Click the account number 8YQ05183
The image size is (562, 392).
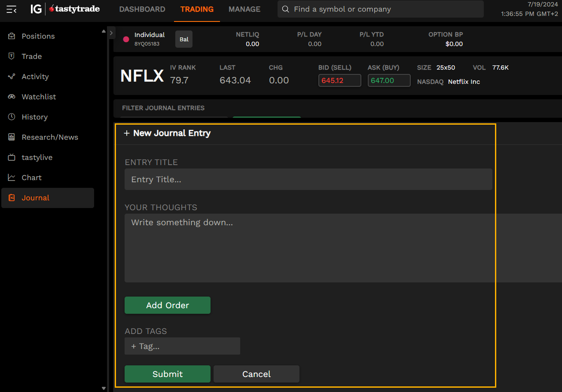coord(147,44)
